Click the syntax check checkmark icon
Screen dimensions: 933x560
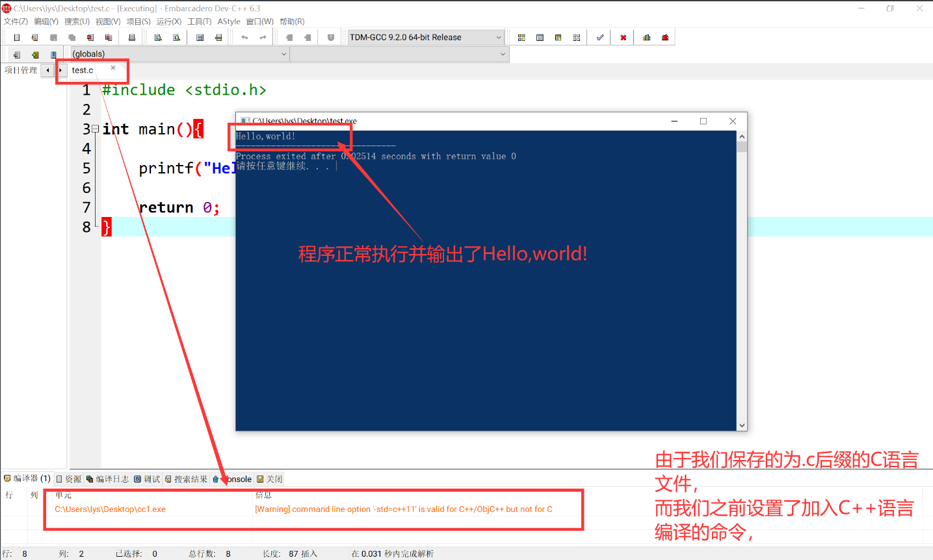click(599, 37)
